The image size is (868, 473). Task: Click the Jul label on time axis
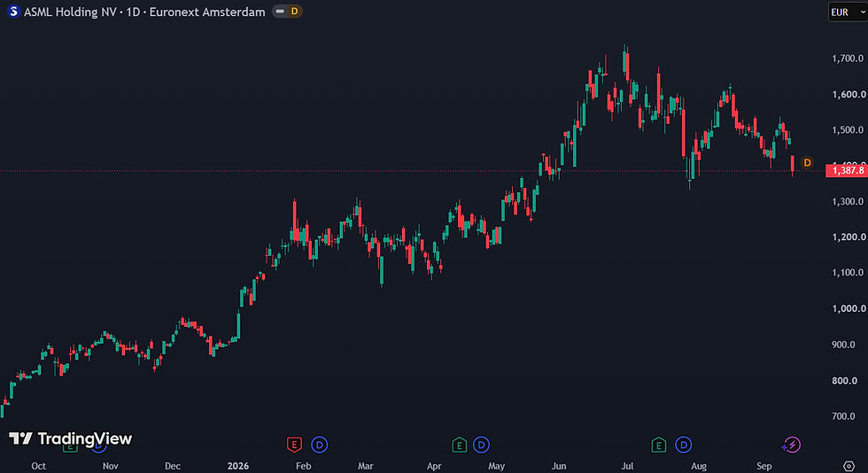(627, 466)
